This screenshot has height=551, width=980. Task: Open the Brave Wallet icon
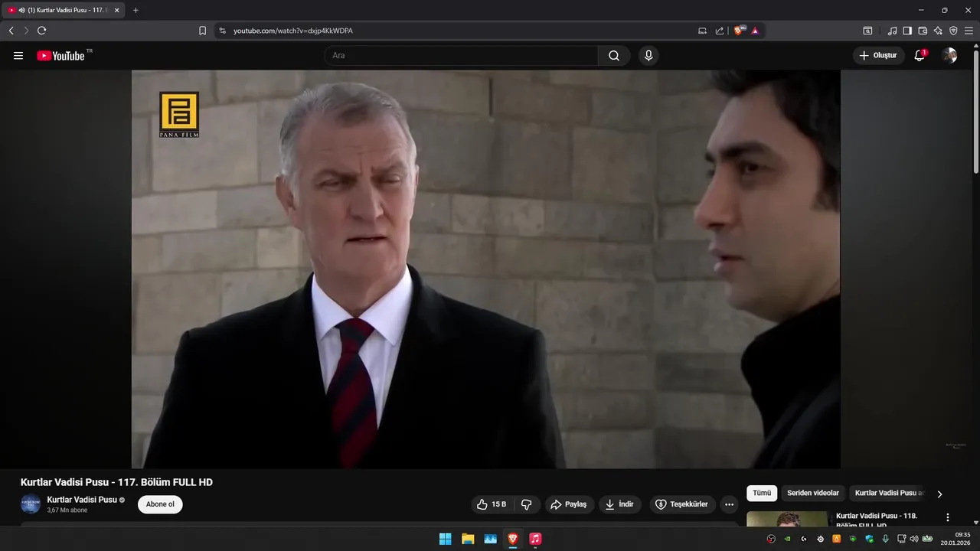(923, 31)
